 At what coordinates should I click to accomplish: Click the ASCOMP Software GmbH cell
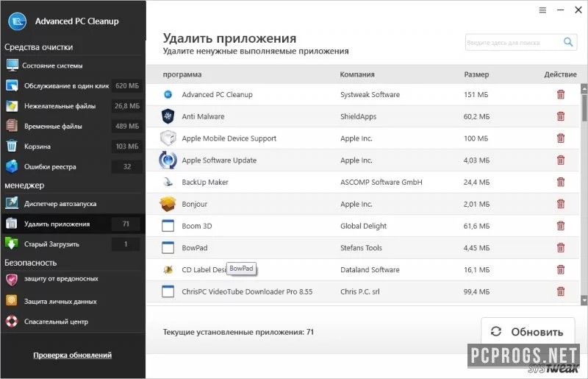pos(381,183)
